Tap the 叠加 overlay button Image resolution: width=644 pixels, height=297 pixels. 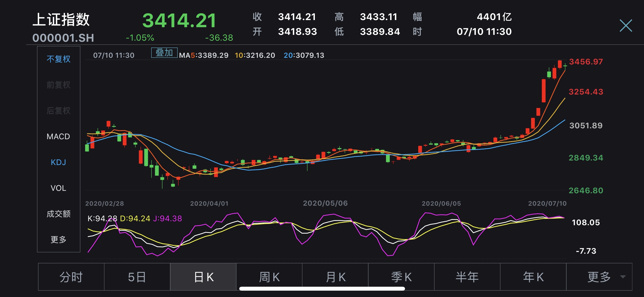[164, 53]
